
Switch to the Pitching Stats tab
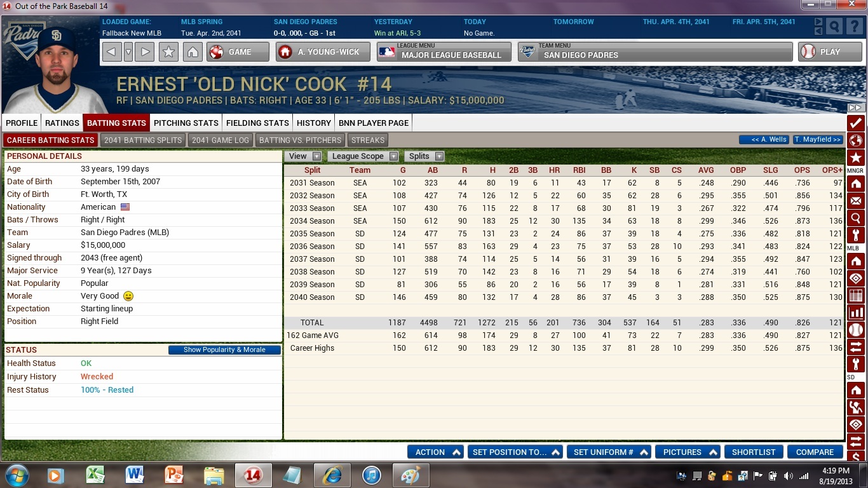[186, 123]
